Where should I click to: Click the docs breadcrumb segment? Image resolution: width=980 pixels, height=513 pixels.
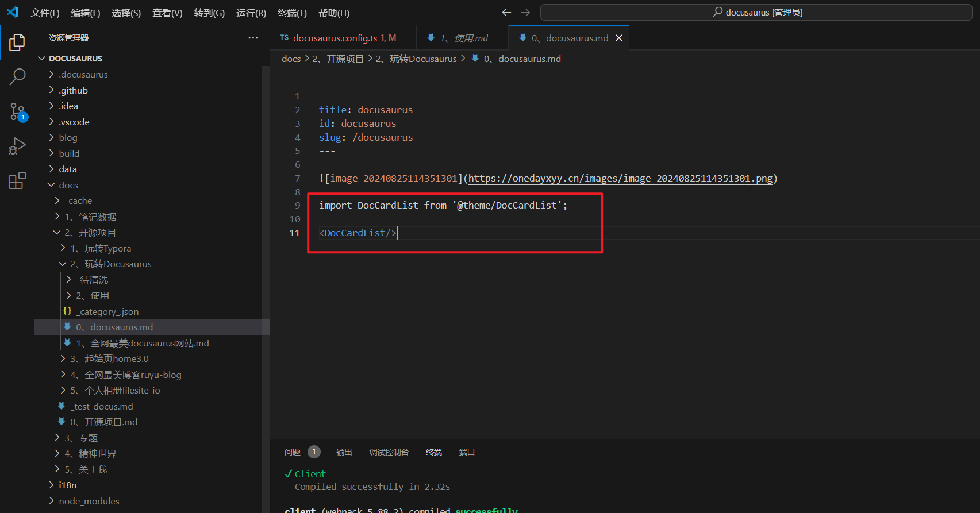click(x=291, y=59)
